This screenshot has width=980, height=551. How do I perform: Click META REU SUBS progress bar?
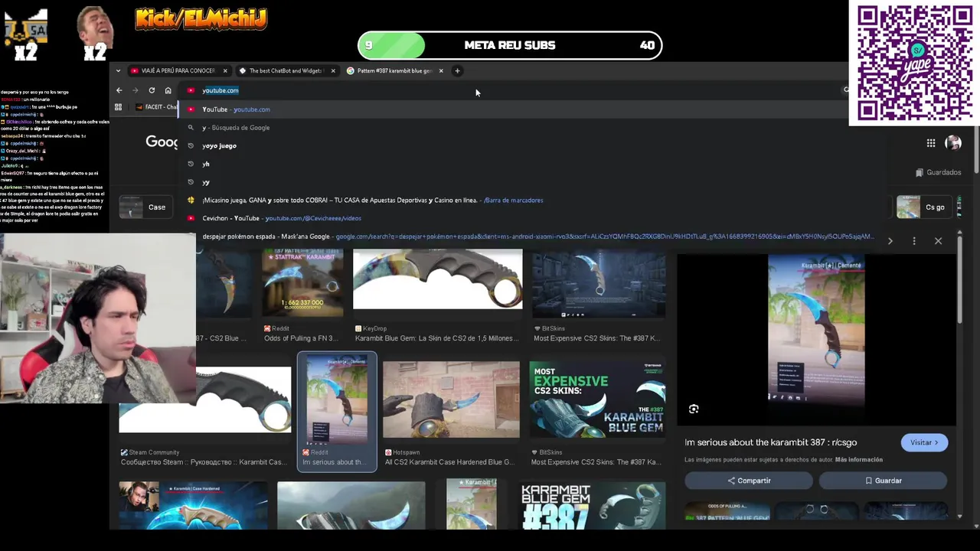[509, 45]
